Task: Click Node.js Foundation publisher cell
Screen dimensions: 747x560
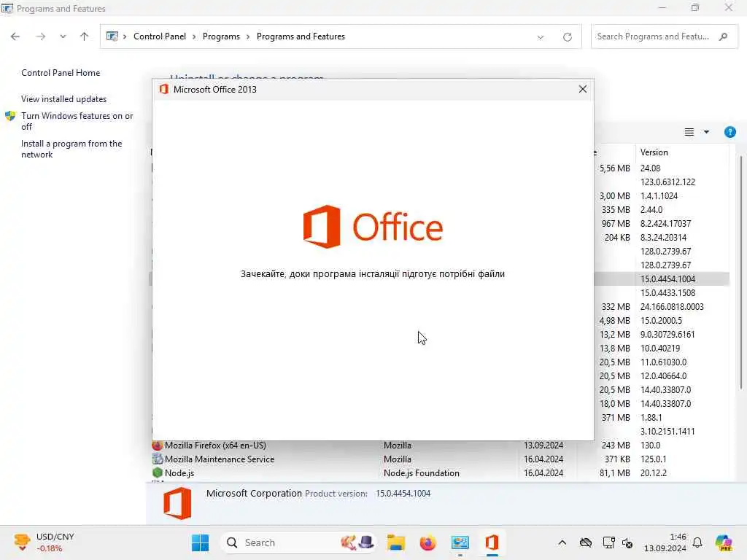Action: 421,472
